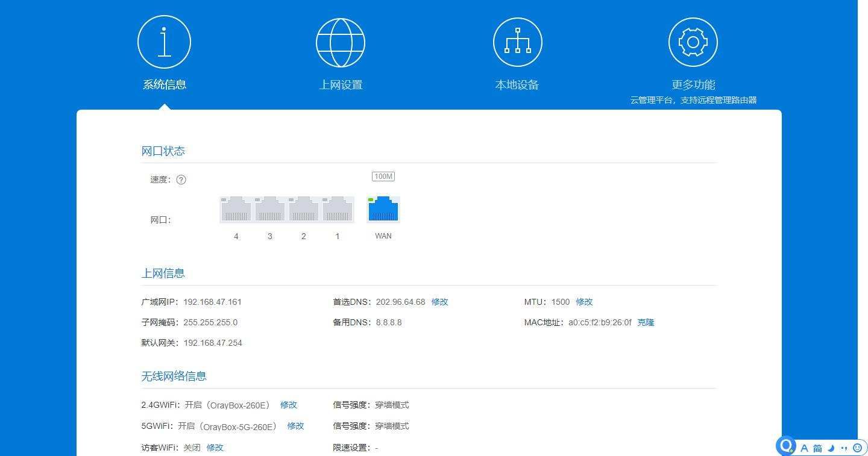Modify the 2.4G WiFi OrayBox-260E settings

(289, 405)
